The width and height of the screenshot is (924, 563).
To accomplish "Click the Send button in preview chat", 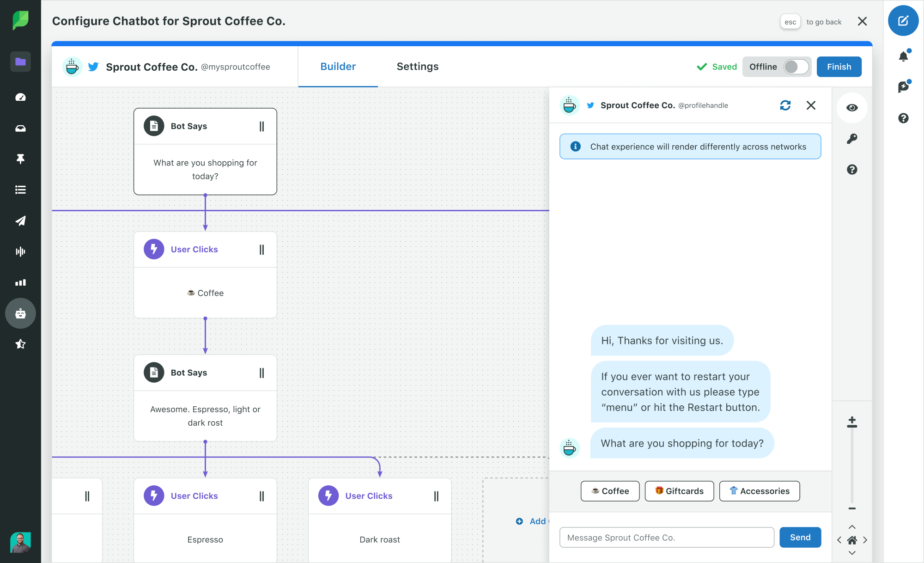I will (801, 537).
